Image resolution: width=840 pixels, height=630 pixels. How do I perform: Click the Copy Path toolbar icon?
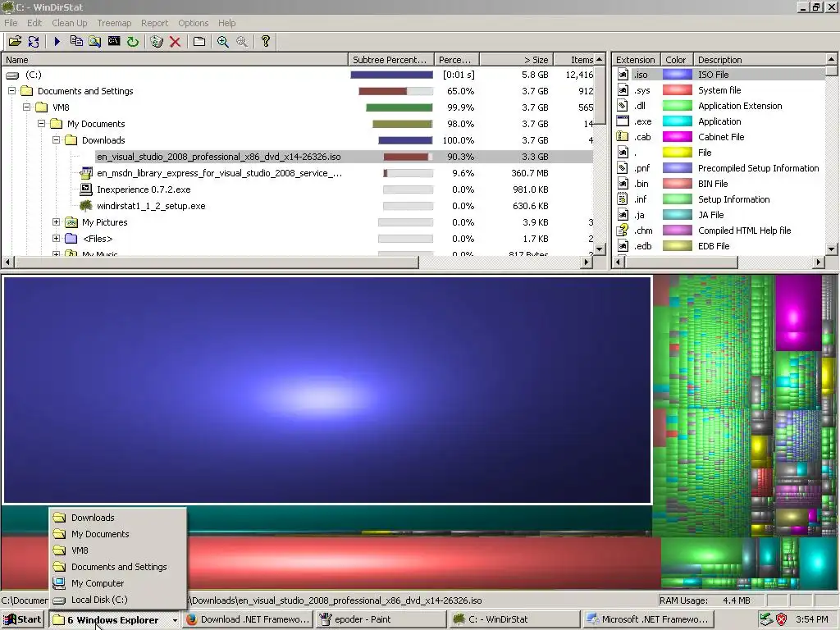tap(76, 41)
